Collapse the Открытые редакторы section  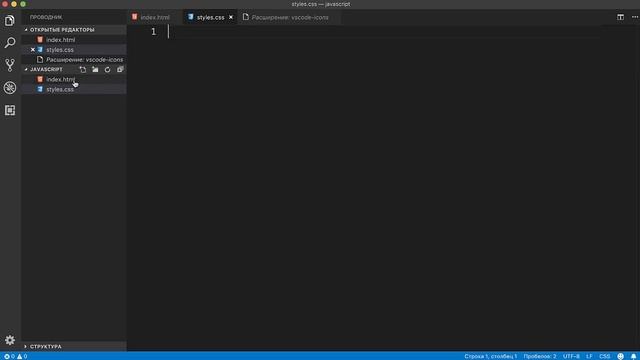73,30
